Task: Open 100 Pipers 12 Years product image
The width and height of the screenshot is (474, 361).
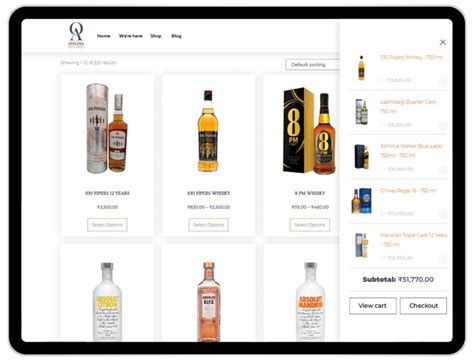Action: 107,128
